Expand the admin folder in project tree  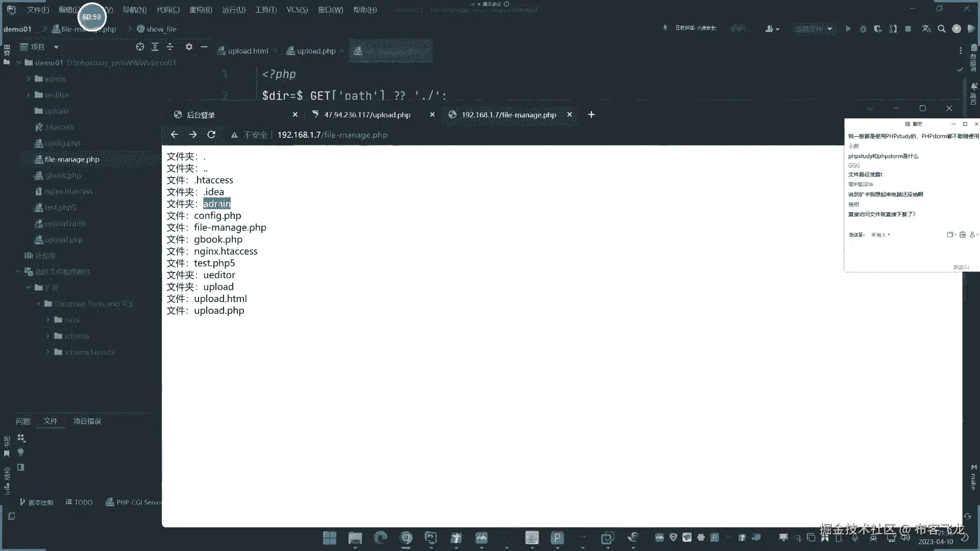29,79
